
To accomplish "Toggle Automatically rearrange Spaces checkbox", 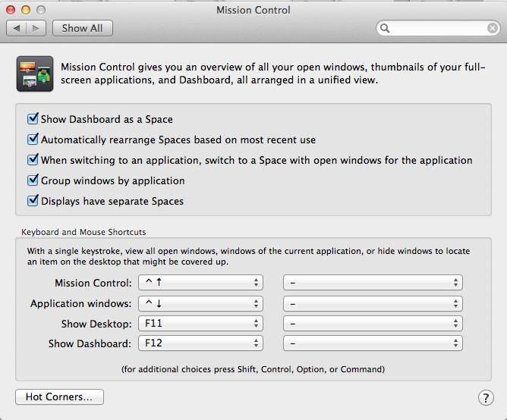I will 33,139.
